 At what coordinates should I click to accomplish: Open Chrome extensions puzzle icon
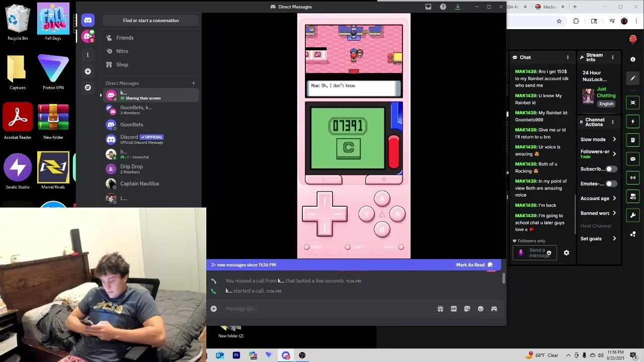pos(576,21)
